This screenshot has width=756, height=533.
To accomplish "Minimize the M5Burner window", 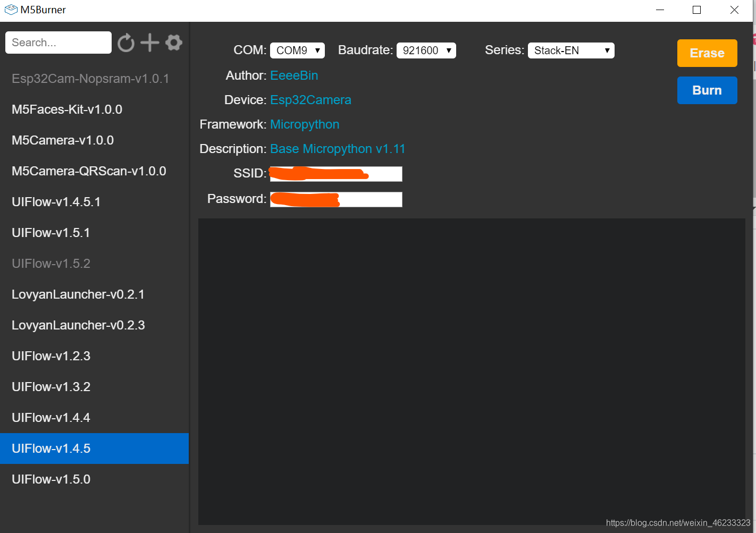I will [660, 10].
